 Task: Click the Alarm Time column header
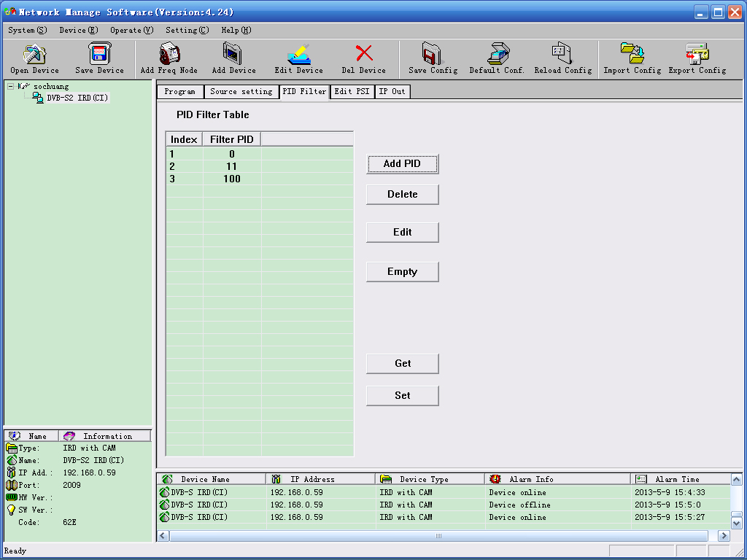coord(681,479)
